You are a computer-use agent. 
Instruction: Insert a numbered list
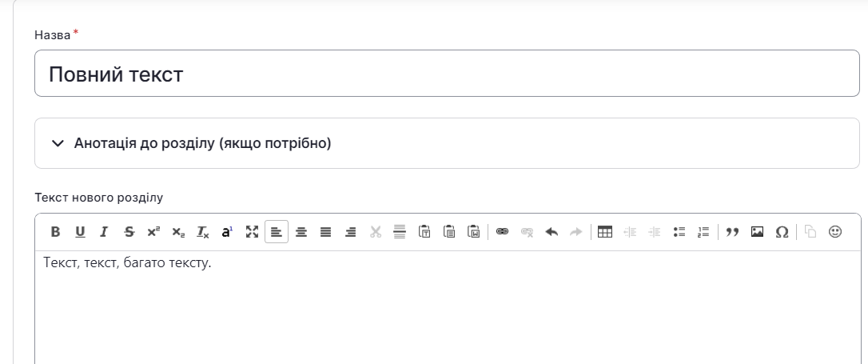click(x=703, y=231)
